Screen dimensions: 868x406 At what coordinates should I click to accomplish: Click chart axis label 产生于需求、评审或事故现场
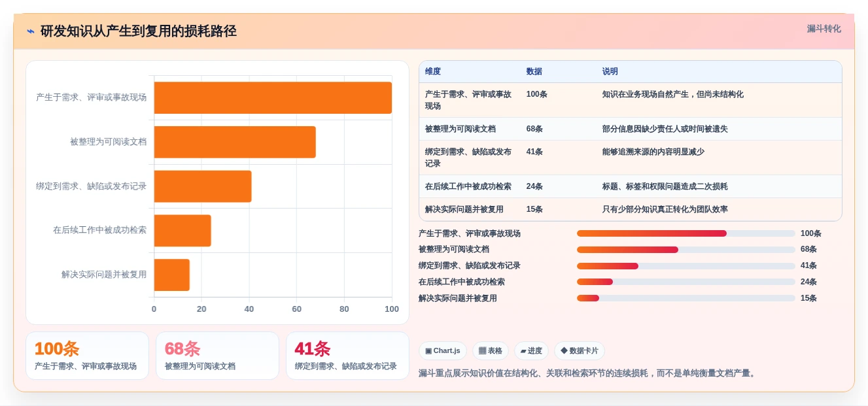(x=92, y=97)
